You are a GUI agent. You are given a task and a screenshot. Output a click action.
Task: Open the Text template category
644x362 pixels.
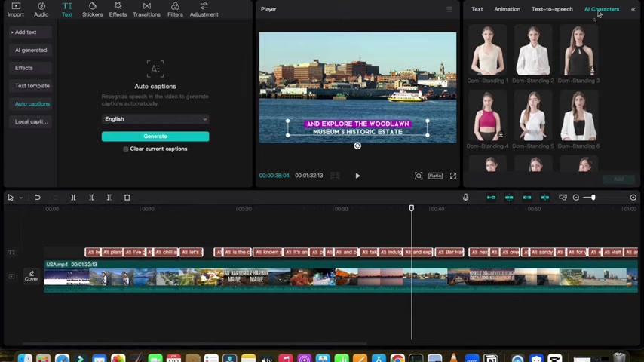(32, 86)
